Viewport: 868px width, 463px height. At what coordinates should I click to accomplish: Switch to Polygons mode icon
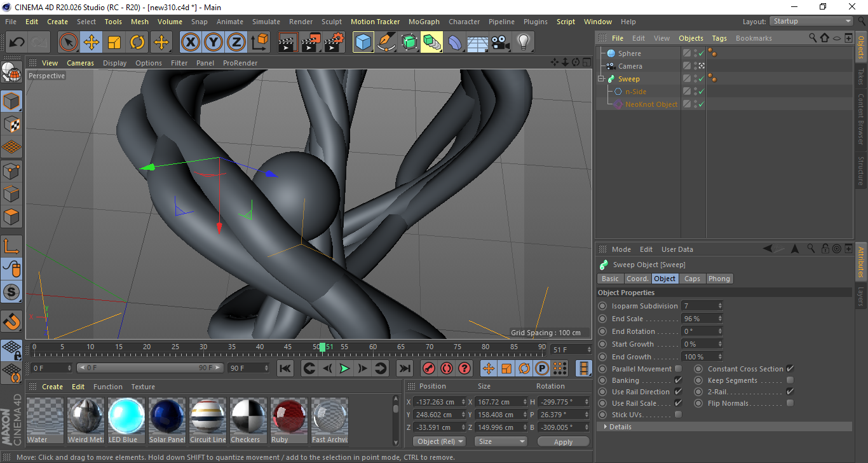11,216
